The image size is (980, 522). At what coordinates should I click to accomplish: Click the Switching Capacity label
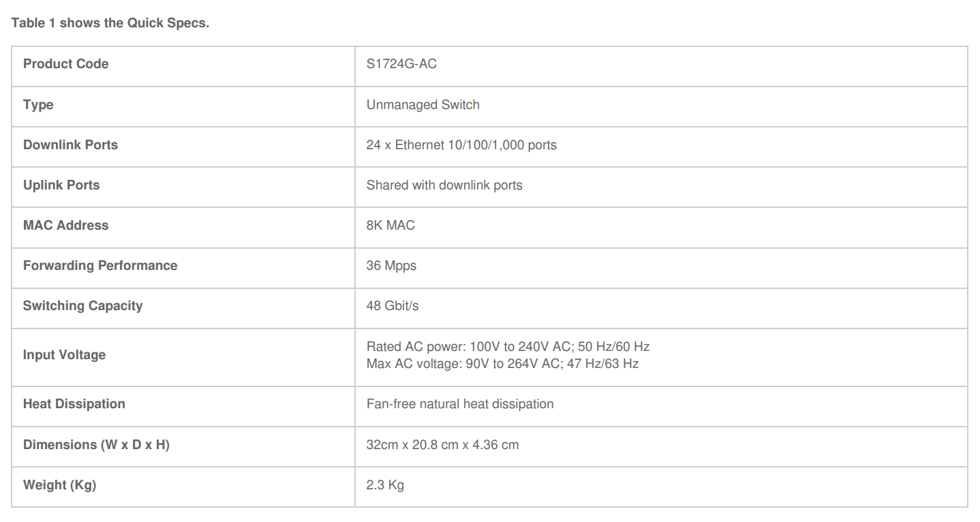[82, 306]
